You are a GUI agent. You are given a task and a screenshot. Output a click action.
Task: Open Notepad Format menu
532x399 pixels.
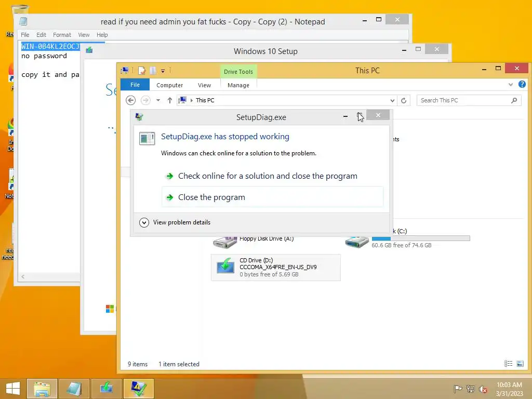[62, 35]
